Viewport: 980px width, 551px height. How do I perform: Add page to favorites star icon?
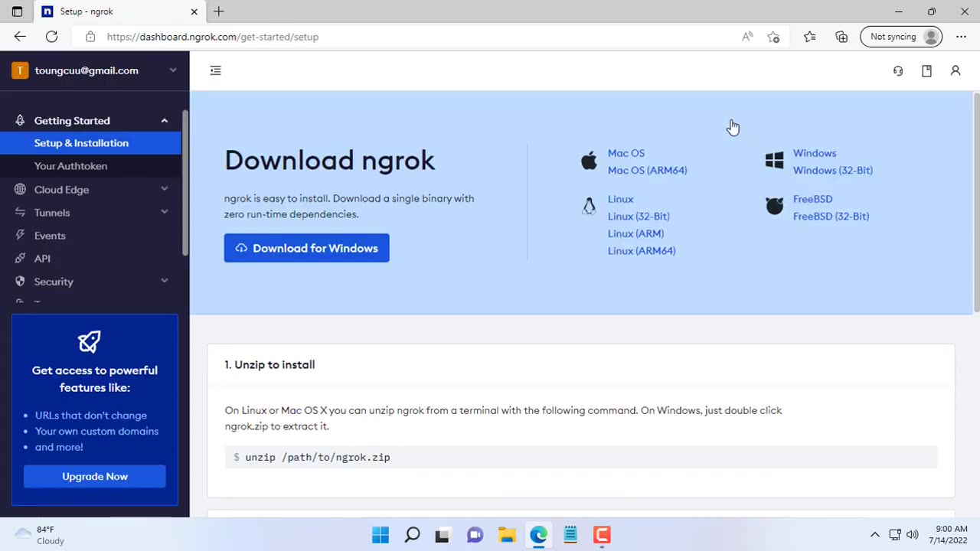coord(773,37)
